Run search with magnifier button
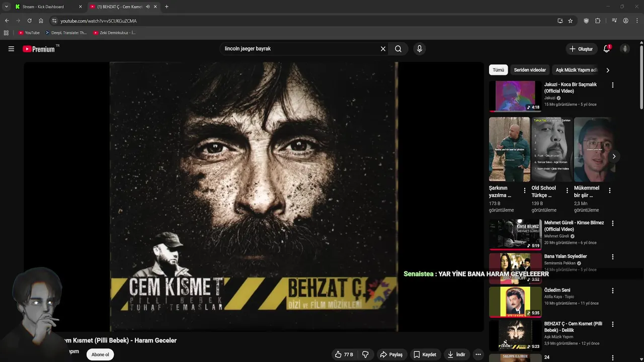 [x=398, y=49]
